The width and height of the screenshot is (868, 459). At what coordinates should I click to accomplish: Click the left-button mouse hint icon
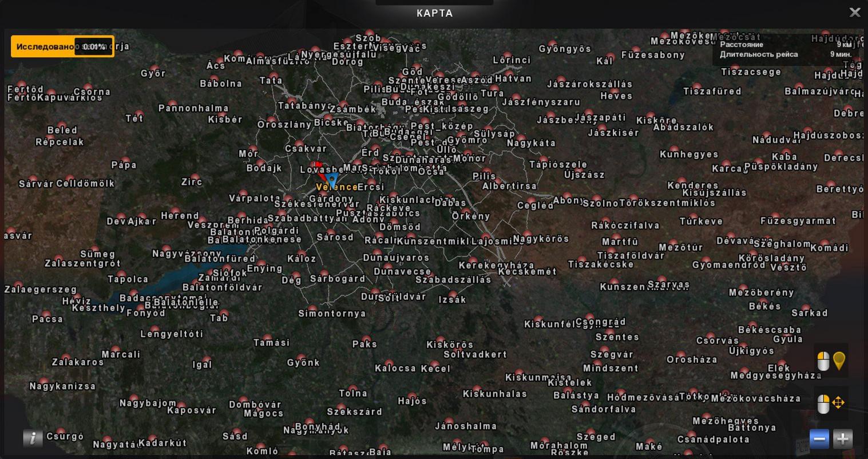tap(823, 362)
